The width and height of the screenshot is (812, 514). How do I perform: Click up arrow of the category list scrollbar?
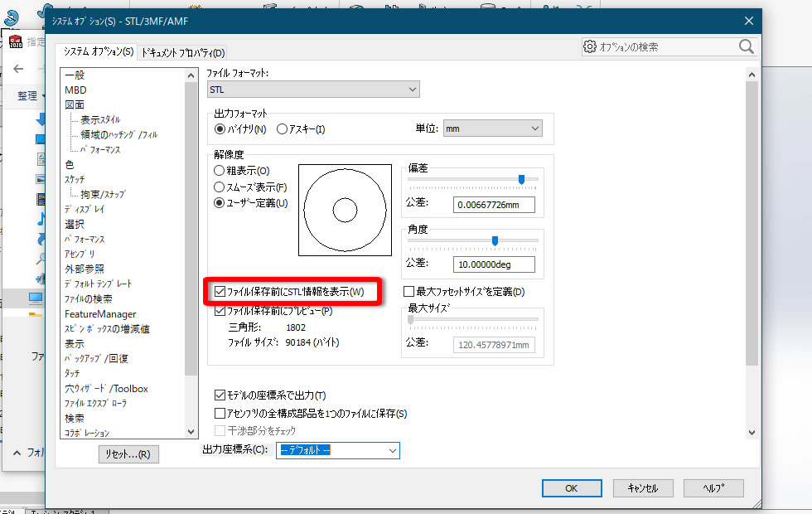191,75
